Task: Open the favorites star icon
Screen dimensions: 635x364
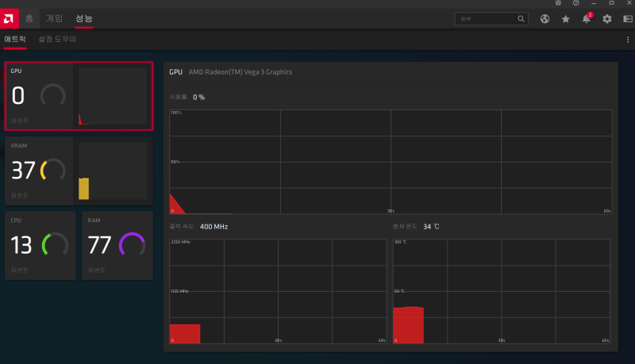Action: pyautogui.click(x=566, y=19)
